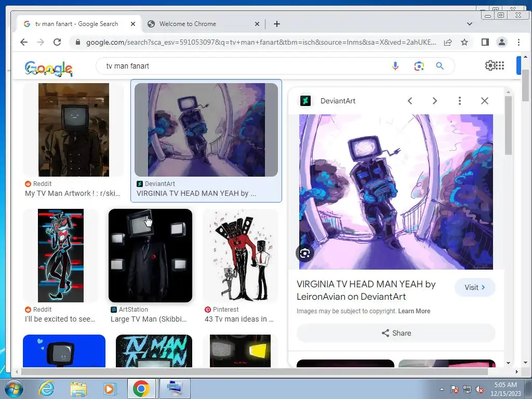
Task: Go to Google homepage via logo
Action: pyautogui.click(x=48, y=68)
